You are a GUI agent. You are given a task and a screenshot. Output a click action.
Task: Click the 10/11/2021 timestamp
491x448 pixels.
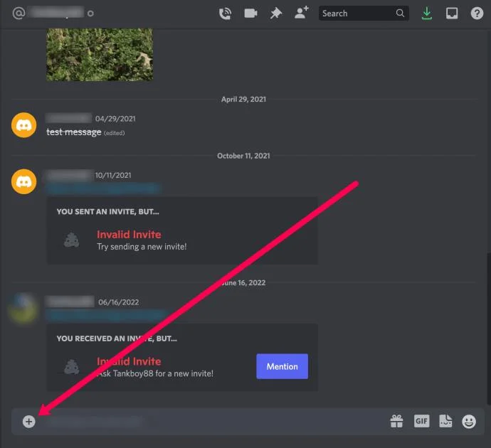pos(113,175)
